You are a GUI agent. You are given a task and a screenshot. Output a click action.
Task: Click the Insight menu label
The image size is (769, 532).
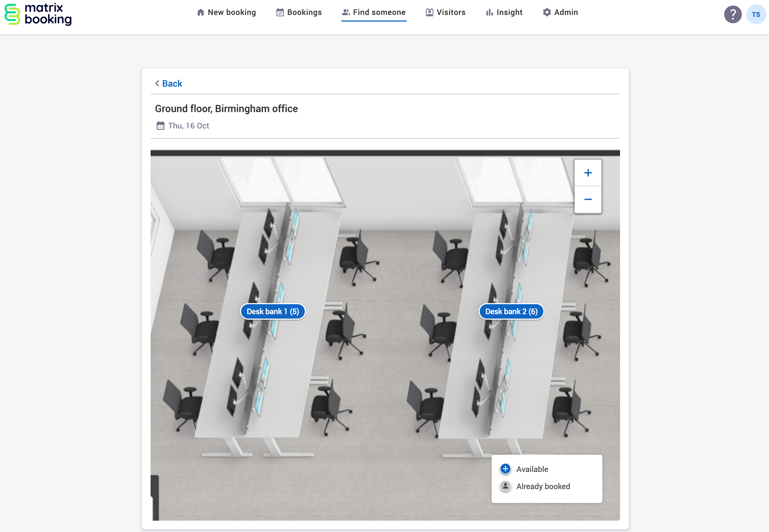[509, 12]
